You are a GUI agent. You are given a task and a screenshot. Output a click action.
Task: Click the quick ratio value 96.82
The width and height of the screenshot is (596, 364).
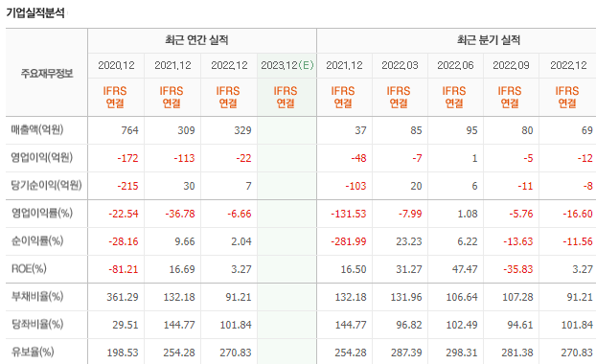click(x=409, y=325)
